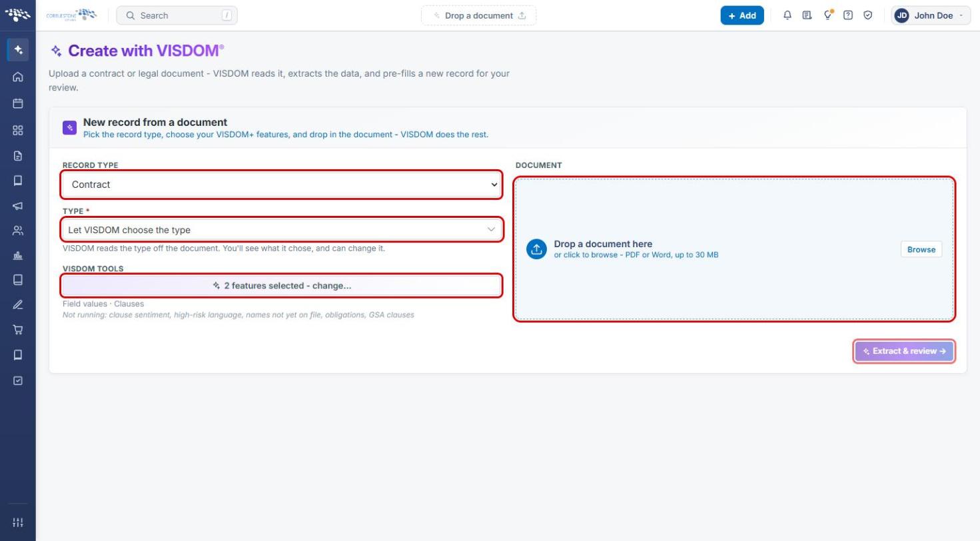Open the notes list icon beside bell

tap(807, 15)
